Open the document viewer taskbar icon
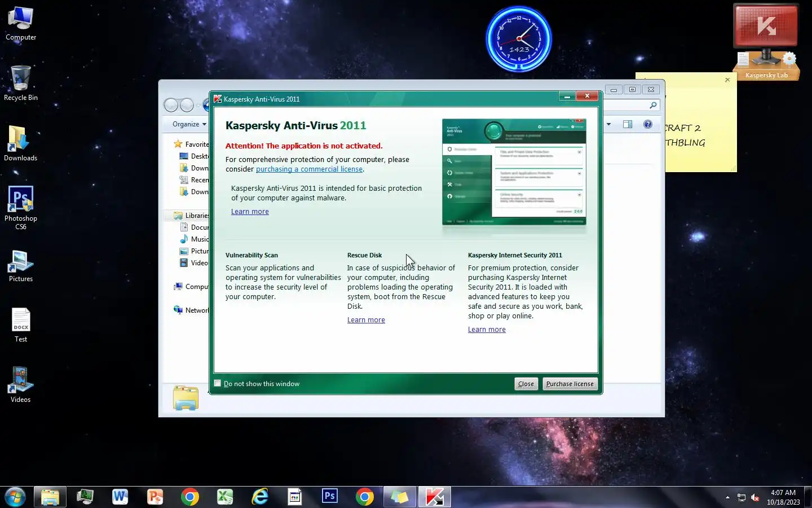Screen dimensions: 812x508 point(295,497)
